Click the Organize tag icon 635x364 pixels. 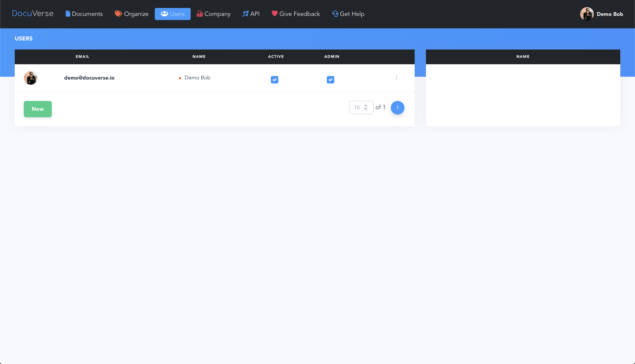(x=118, y=14)
